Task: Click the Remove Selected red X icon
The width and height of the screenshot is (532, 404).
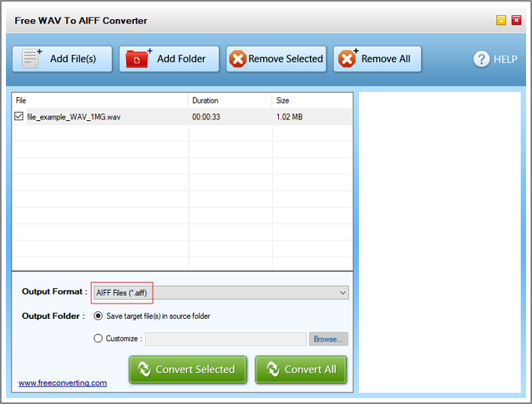Action: [238, 59]
